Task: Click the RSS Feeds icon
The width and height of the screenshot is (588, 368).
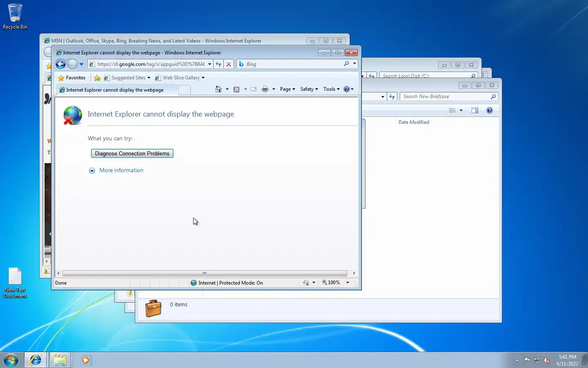Action: pos(236,89)
